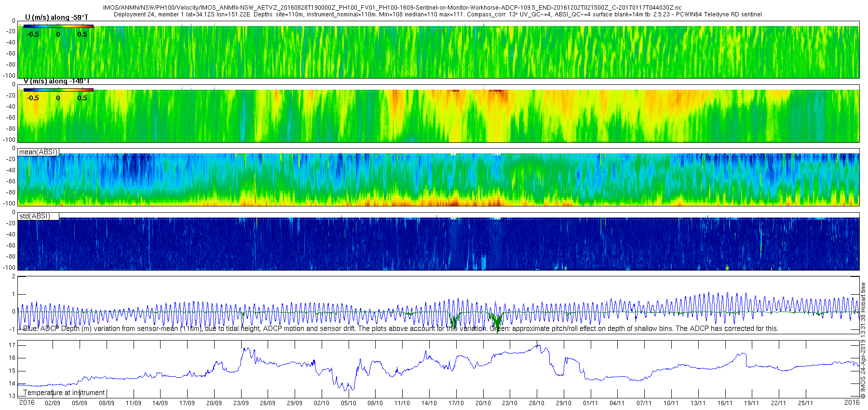This screenshot has height=410, width=868.
Task: Click the '-0.5' label on V colorbar
Action: point(33,98)
